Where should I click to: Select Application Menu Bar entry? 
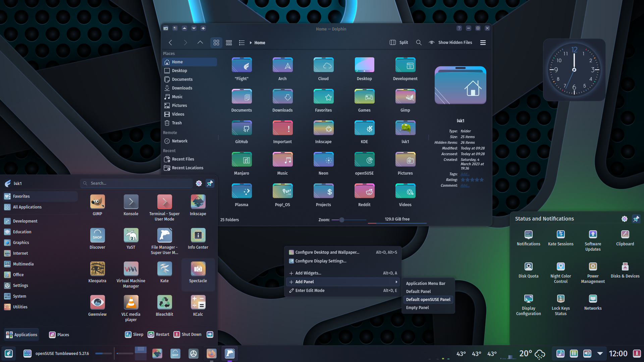click(x=428, y=284)
